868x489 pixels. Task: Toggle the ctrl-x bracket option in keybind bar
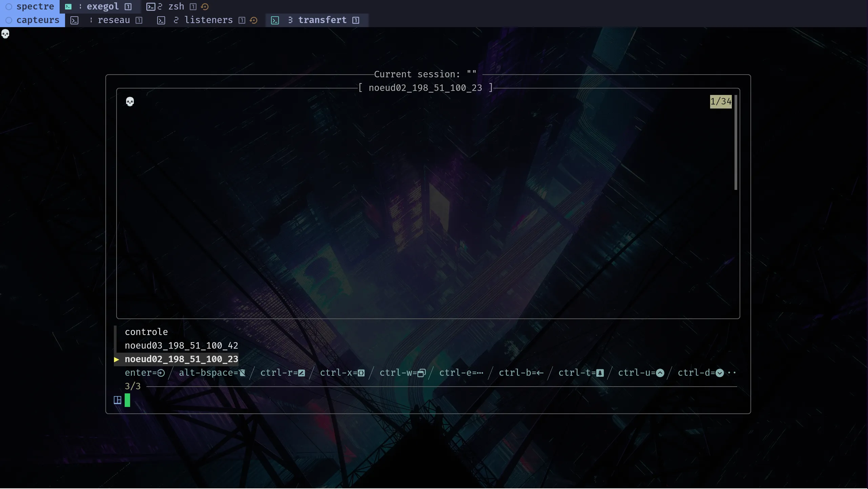[361, 373]
